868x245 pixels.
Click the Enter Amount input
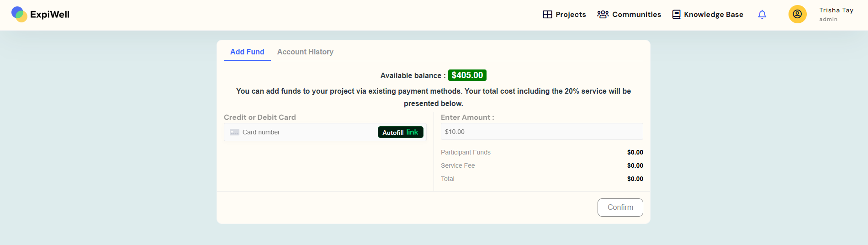coord(542,132)
